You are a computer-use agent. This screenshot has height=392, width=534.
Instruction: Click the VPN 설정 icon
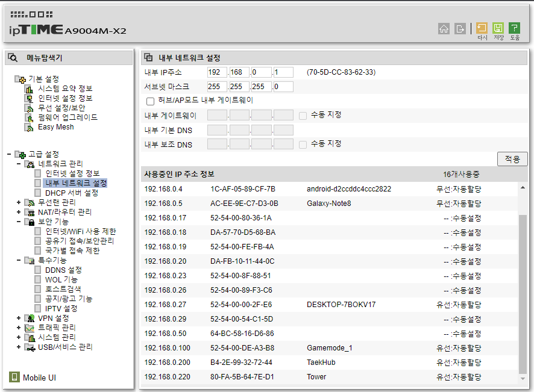point(30,319)
